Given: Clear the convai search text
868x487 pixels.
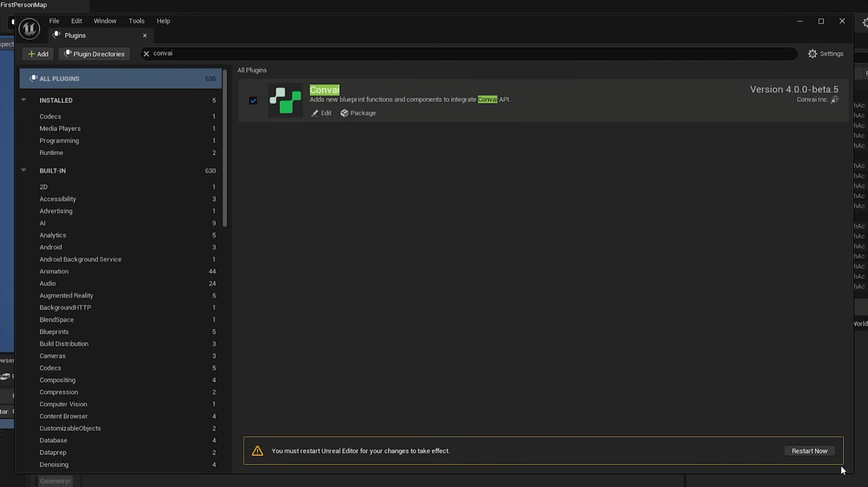Looking at the screenshot, I should point(146,53).
